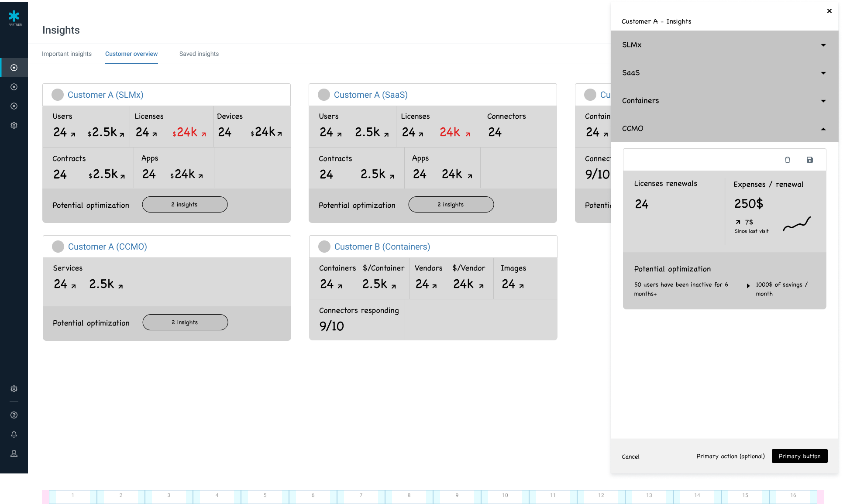Open the Saved insights tab
This screenshot has width=843, height=504.
pyautogui.click(x=199, y=54)
